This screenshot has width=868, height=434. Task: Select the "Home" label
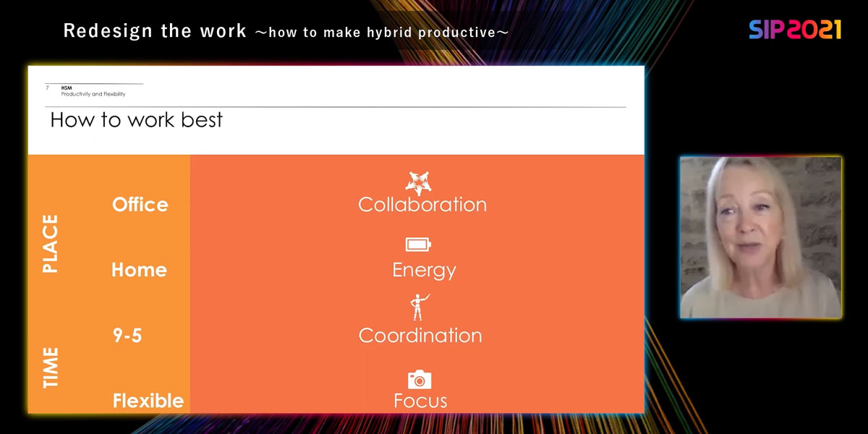[139, 270]
